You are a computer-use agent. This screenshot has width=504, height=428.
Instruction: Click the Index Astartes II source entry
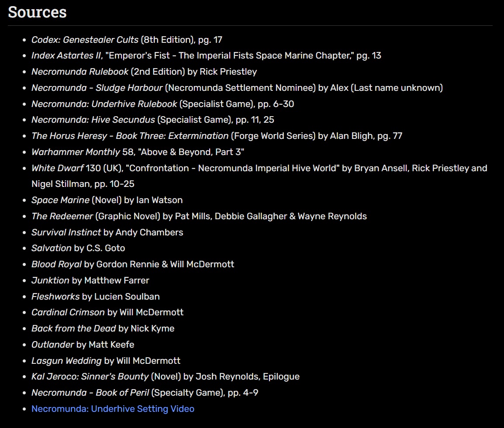(206, 55)
